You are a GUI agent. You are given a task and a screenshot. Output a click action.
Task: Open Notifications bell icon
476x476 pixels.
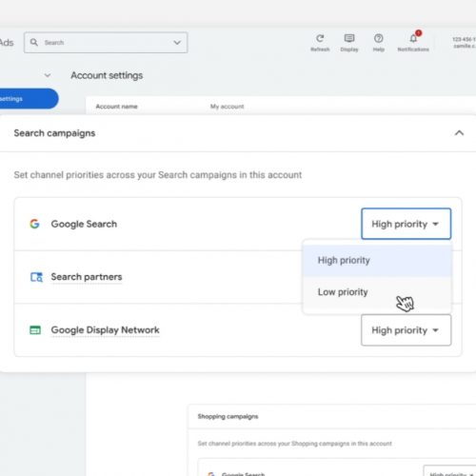[413, 38]
